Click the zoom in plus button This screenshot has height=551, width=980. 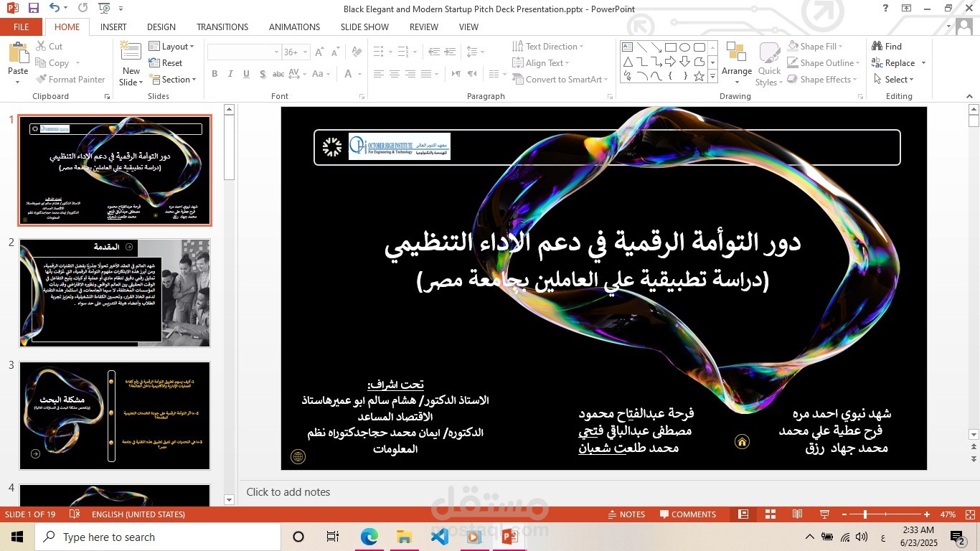coord(927,514)
